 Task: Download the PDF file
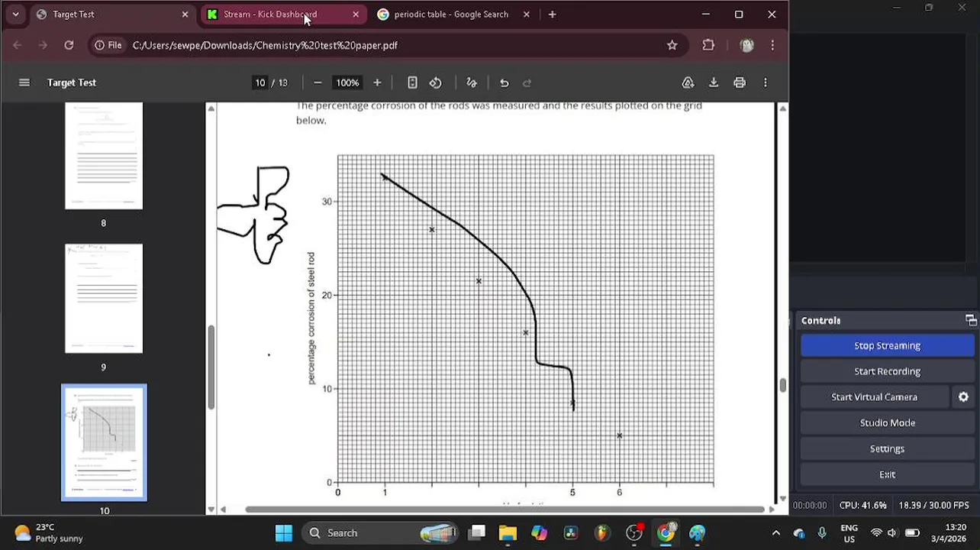click(714, 82)
